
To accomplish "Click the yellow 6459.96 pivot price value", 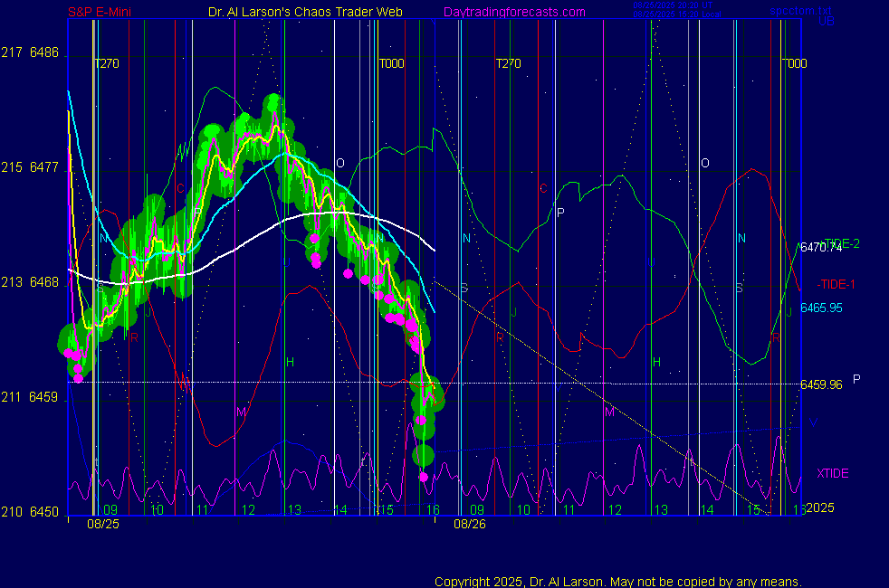I will [821, 384].
